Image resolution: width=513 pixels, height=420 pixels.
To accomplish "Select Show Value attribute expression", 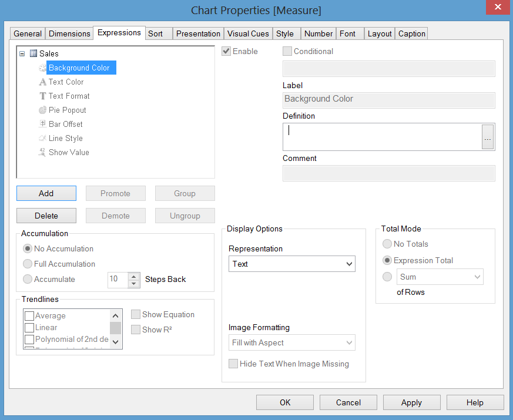I will click(x=69, y=152).
